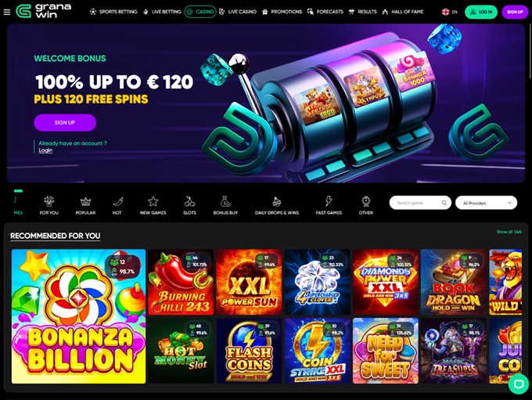The width and height of the screenshot is (532, 400).
Task: Open the live chat bubble icon
Action: (x=519, y=384)
